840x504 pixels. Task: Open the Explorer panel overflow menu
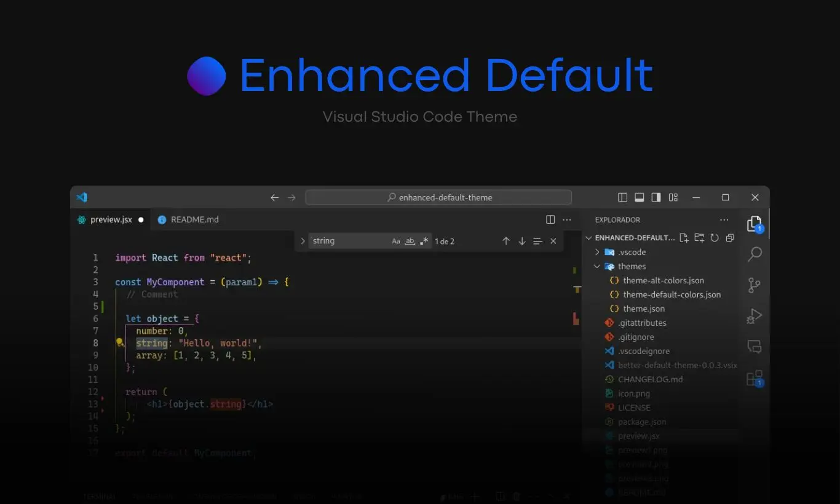724,219
